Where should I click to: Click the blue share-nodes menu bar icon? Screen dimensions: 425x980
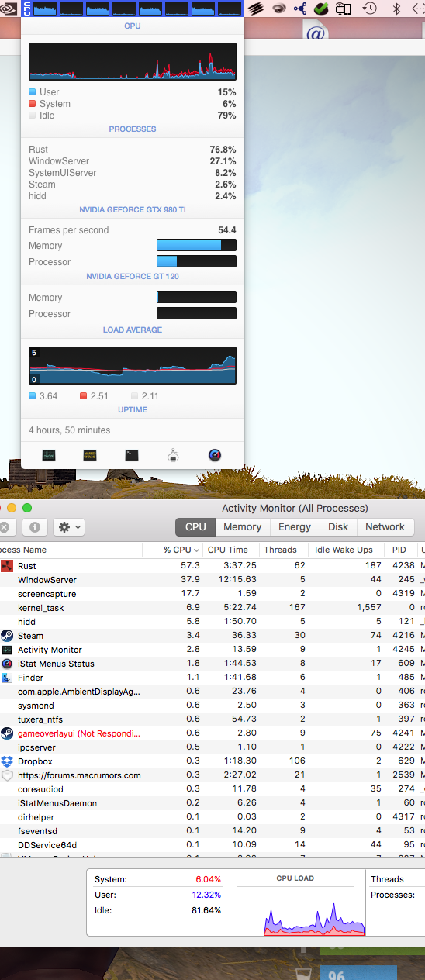[x=300, y=9]
